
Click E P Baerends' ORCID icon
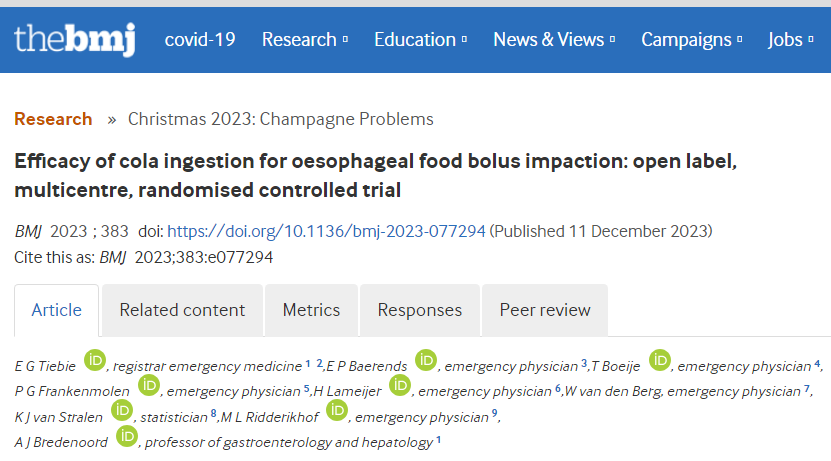426,360
